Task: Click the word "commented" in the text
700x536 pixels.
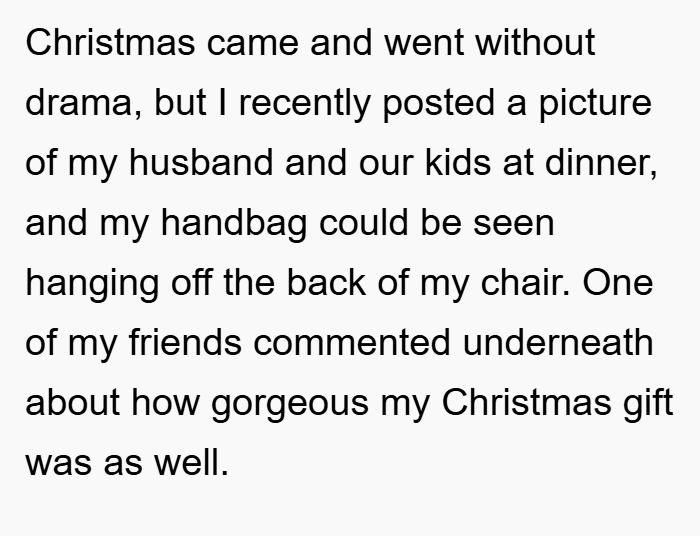Action: tap(352, 343)
